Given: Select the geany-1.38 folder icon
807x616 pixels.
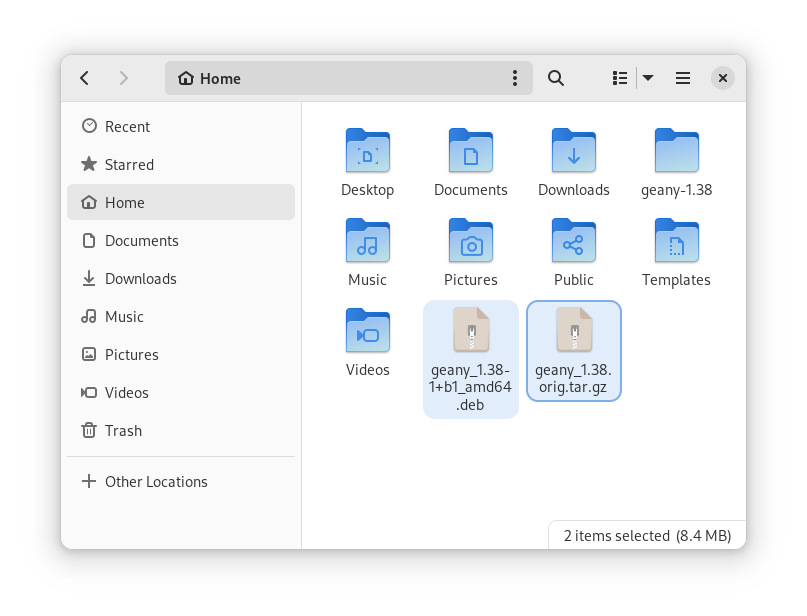Looking at the screenshot, I should (x=677, y=150).
